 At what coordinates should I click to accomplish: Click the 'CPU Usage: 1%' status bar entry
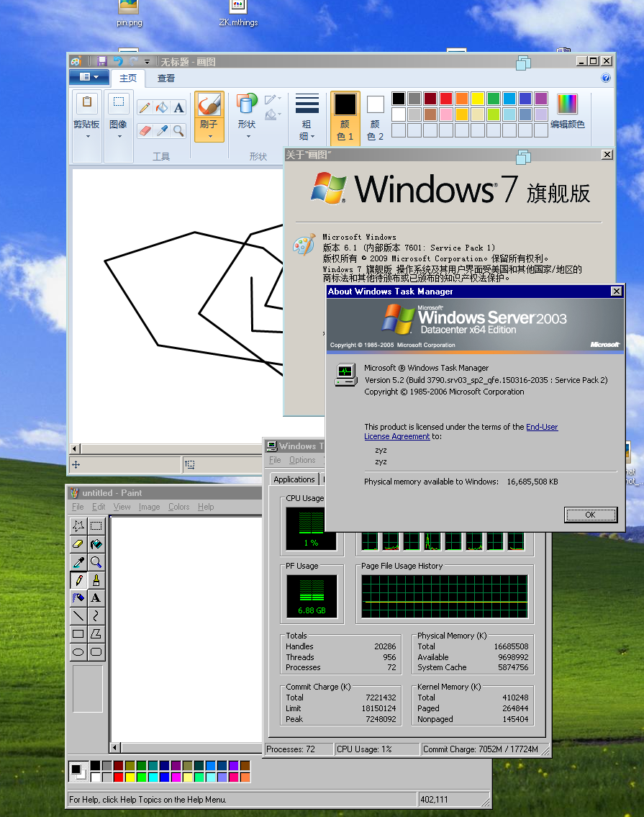click(x=377, y=749)
